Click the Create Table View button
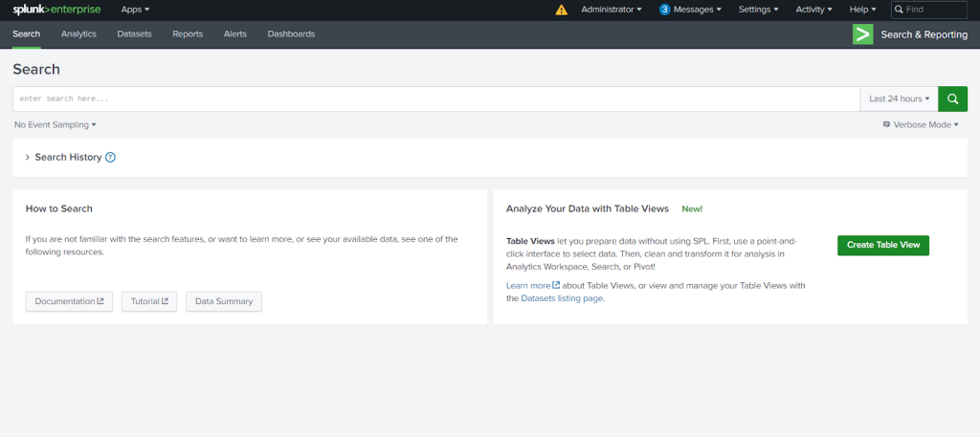Image resolution: width=980 pixels, height=437 pixels. tap(883, 246)
